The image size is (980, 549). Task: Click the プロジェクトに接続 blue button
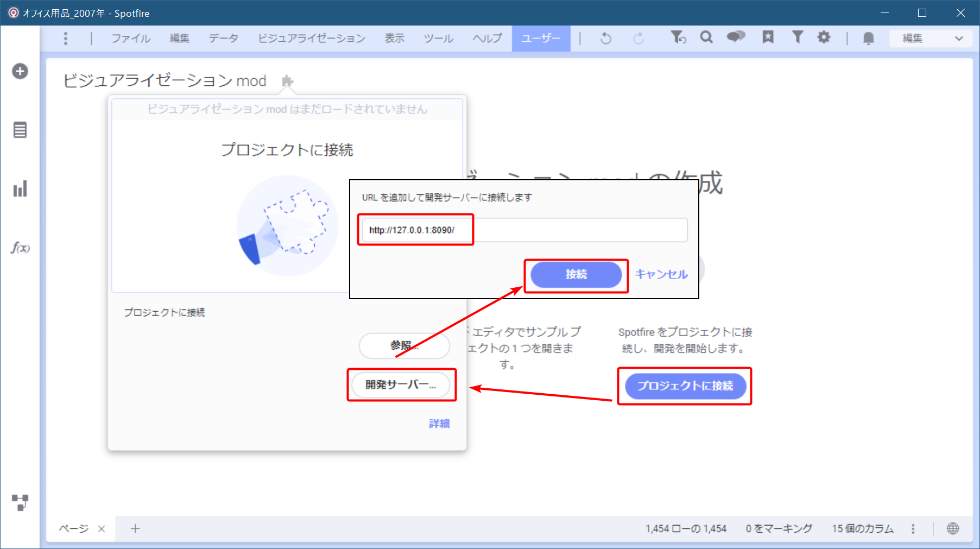[686, 386]
